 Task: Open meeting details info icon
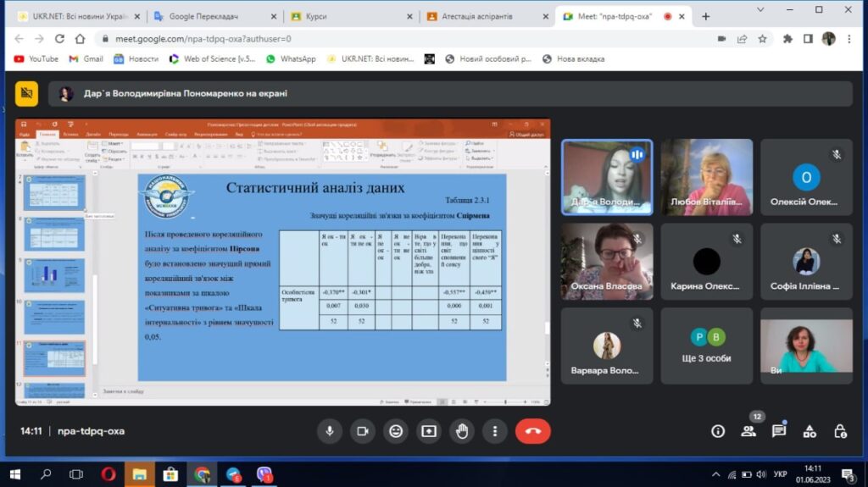click(718, 430)
